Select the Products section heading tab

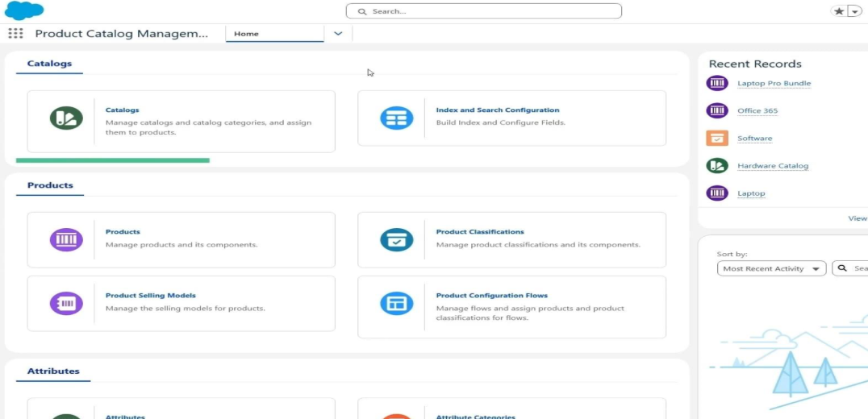[x=50, y=185]
